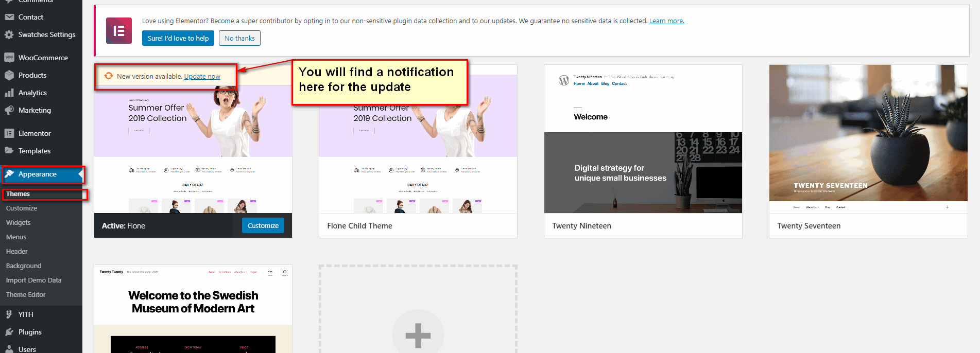Click the Twenty Nineteen name label

581,226
